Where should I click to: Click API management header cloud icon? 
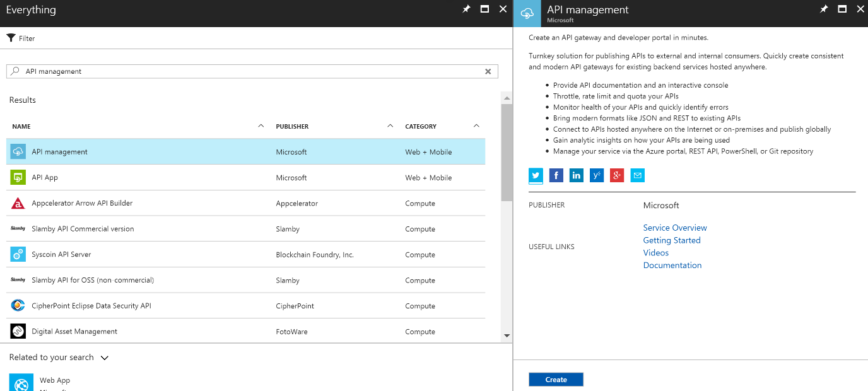[527, 13]
